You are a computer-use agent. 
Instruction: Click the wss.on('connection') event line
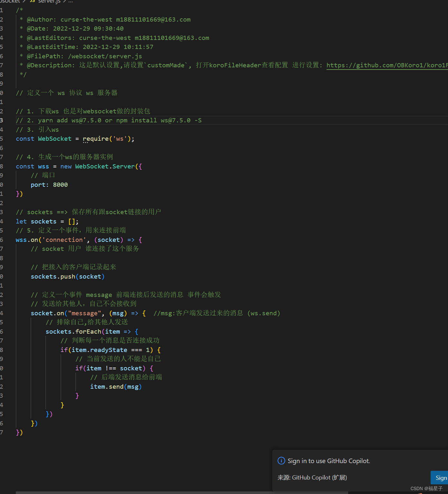pyautogui.click(x=77, y=240)
